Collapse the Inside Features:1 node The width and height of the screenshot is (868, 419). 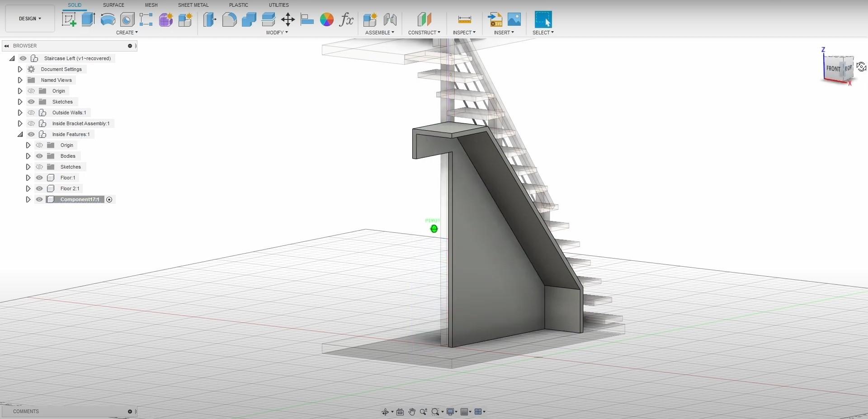click(x=20, y=134)
